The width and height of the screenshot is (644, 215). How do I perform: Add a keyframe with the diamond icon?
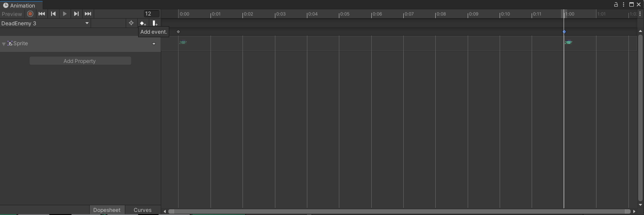tap(143, 23)
